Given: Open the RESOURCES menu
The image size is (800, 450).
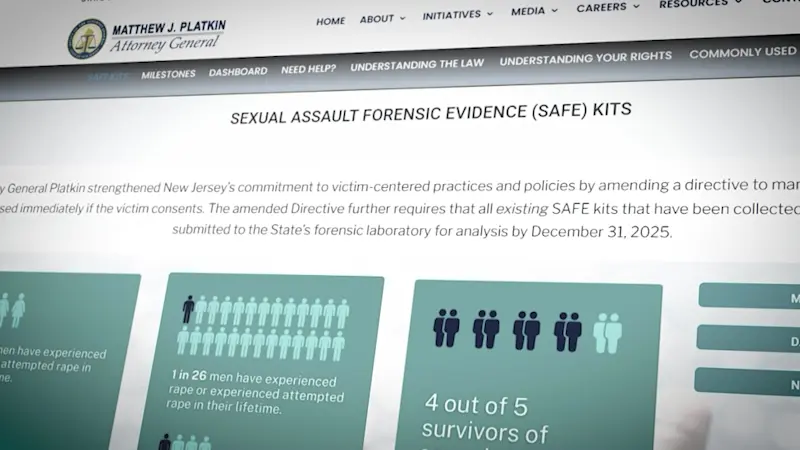Looking at the screenshot, I should coord(693,4).
